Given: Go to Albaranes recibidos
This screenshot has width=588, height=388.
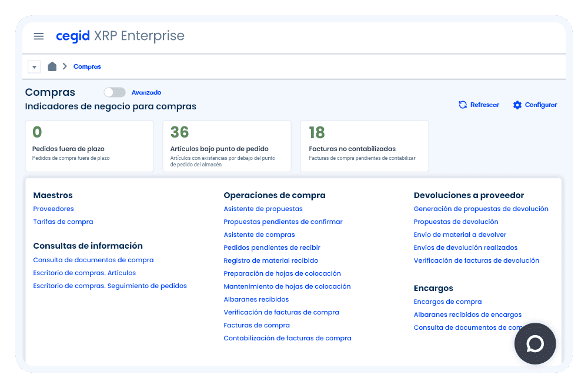Looking at the screenshot, I should 256,299.
